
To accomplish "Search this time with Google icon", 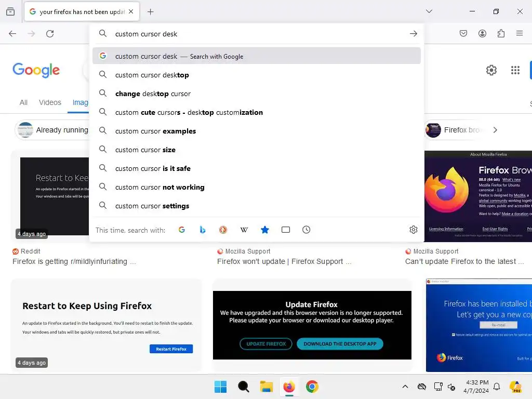I will tap(182, 230).
